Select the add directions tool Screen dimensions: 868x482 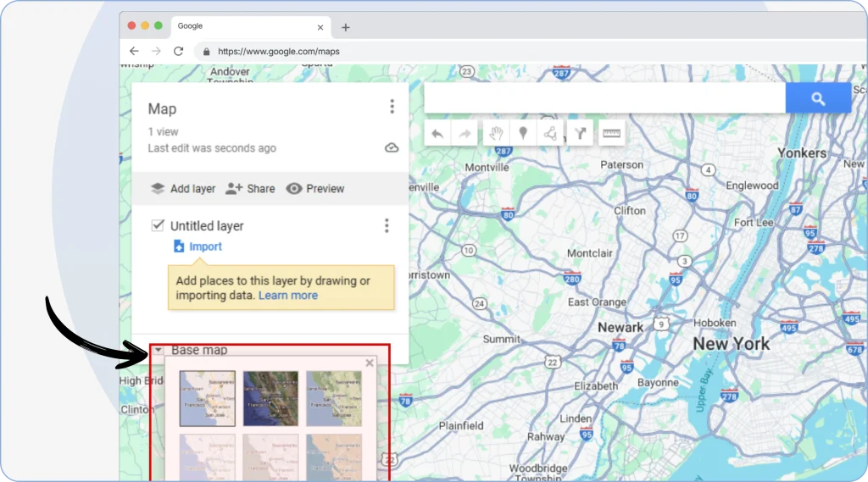580,133
